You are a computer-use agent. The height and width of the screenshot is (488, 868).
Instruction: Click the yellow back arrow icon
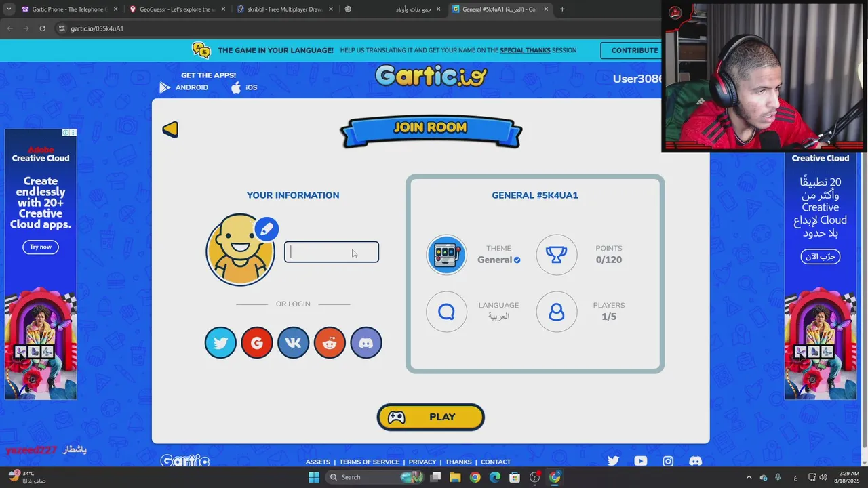pyautogui.click(x=170, y=129)
